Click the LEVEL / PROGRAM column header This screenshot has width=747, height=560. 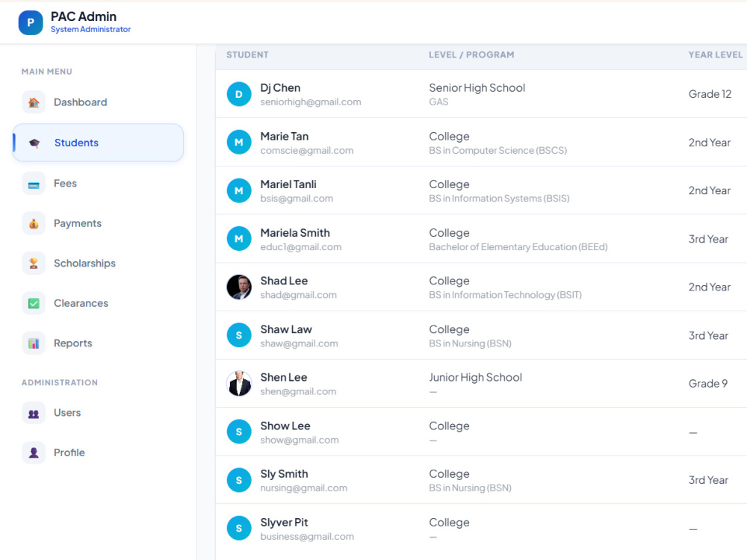click(471, 55)
